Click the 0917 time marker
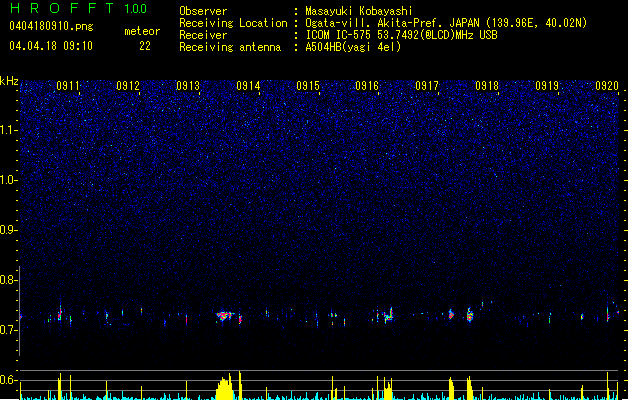The image size is (629, 400). pos(427,86)
